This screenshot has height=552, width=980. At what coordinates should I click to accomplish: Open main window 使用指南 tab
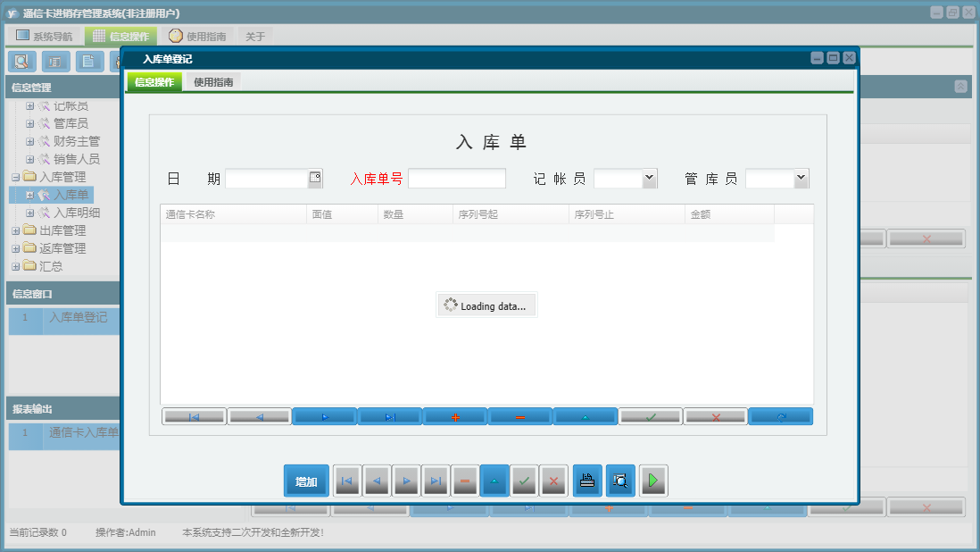tap(197, 37)
